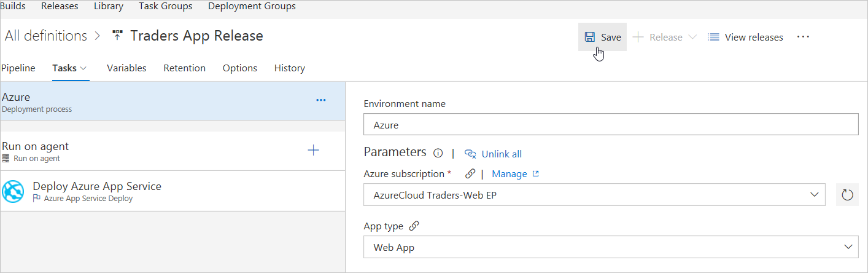Image resolution: width=868 pixels, height=273 pixels.
Task: Click the All definitions breadcrumb
Action: (46, 36)
